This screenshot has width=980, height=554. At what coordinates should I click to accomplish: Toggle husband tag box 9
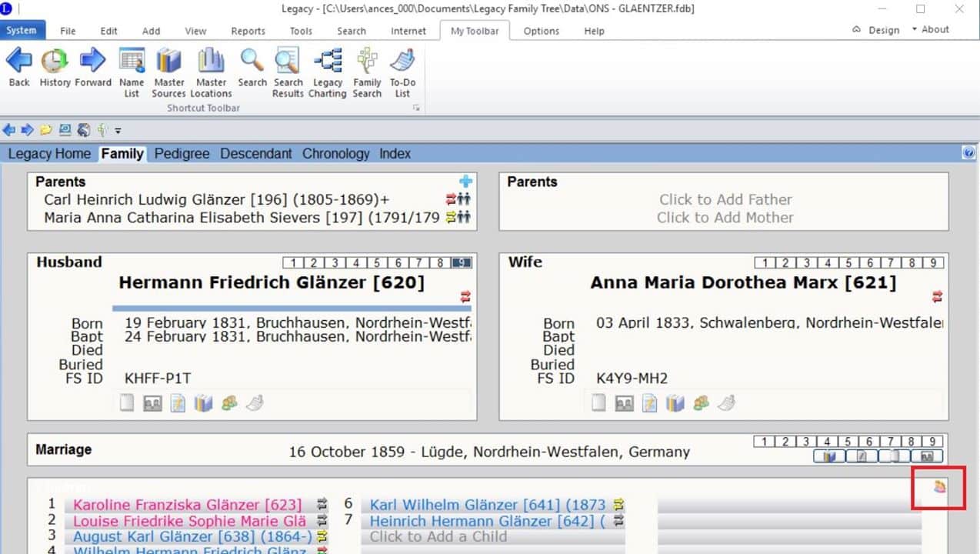(461, 262)
